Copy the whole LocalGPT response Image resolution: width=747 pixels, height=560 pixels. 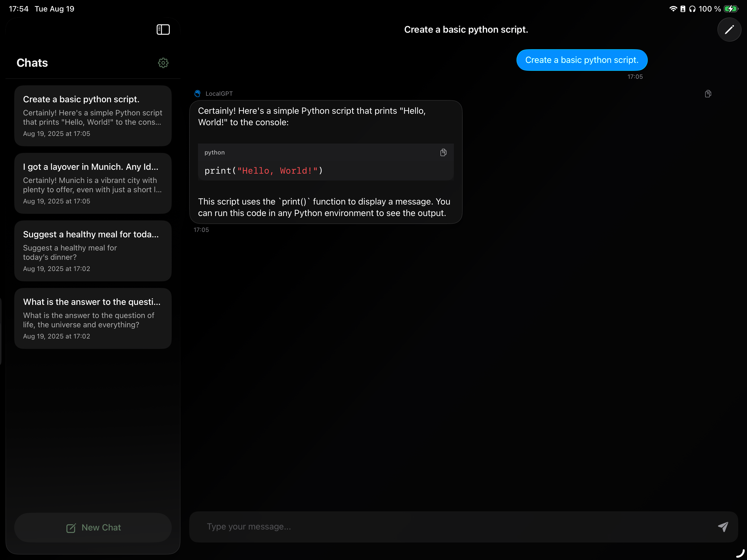[x=708, y=94]
